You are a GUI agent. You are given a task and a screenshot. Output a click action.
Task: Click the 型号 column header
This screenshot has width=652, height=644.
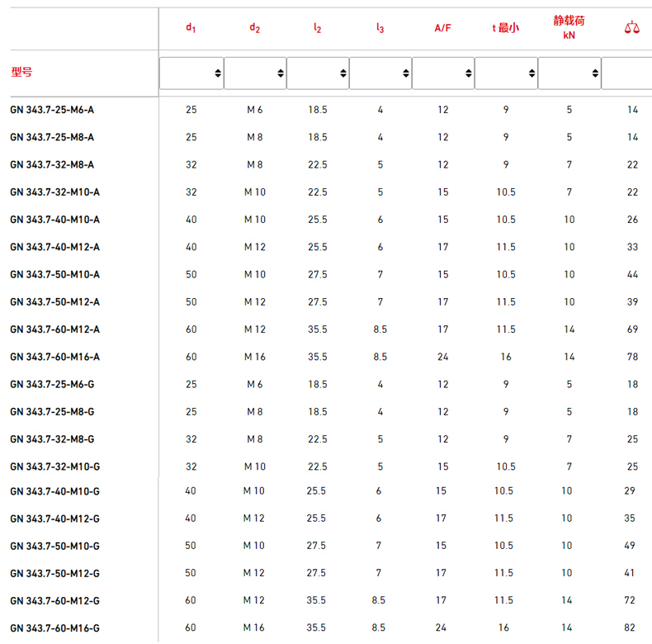click(x=21, y=73)
